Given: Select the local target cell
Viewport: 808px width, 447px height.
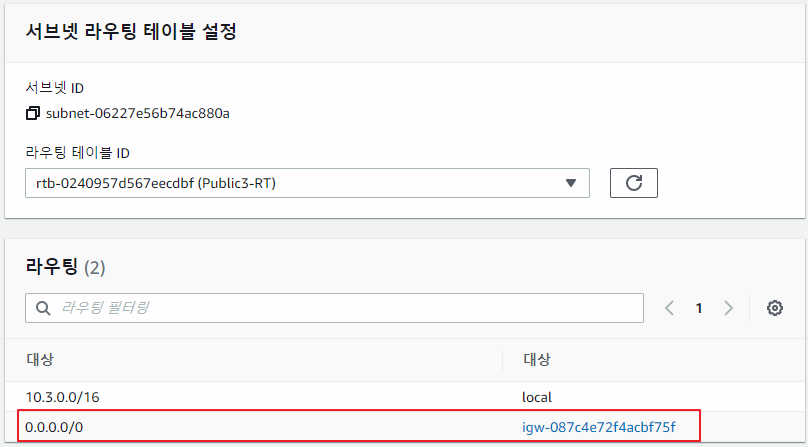Looking at the screenshot, I should (537, 397).
